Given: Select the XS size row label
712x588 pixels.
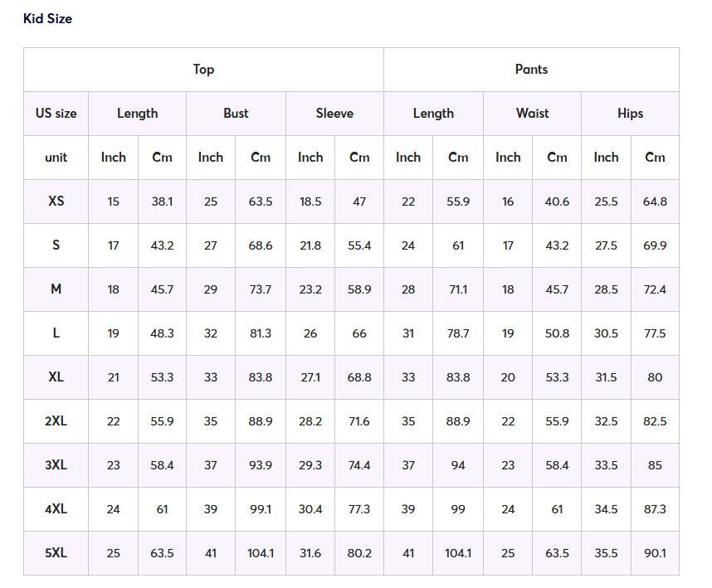Looking at the screenshot, I should (x=56, y=202).
